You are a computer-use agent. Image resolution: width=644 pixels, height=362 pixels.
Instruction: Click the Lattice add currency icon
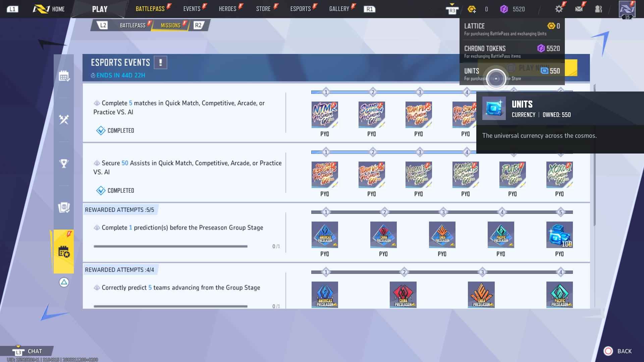[x=472, y=9]
